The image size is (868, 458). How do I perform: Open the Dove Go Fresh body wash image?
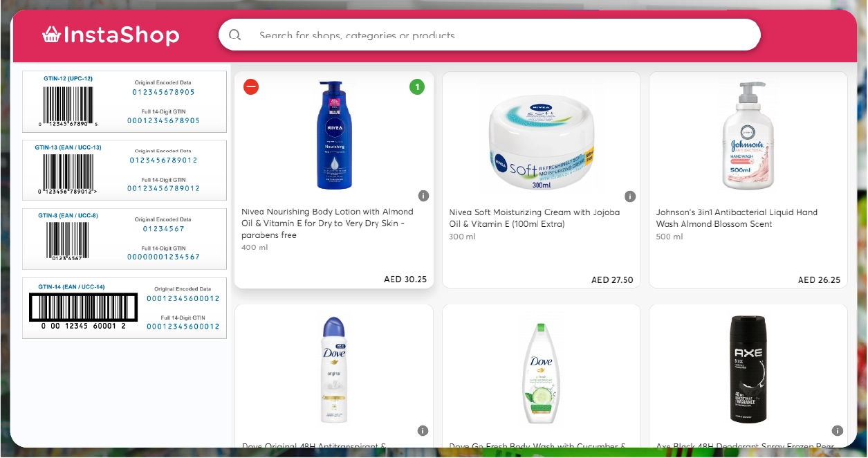click(541, 370)
